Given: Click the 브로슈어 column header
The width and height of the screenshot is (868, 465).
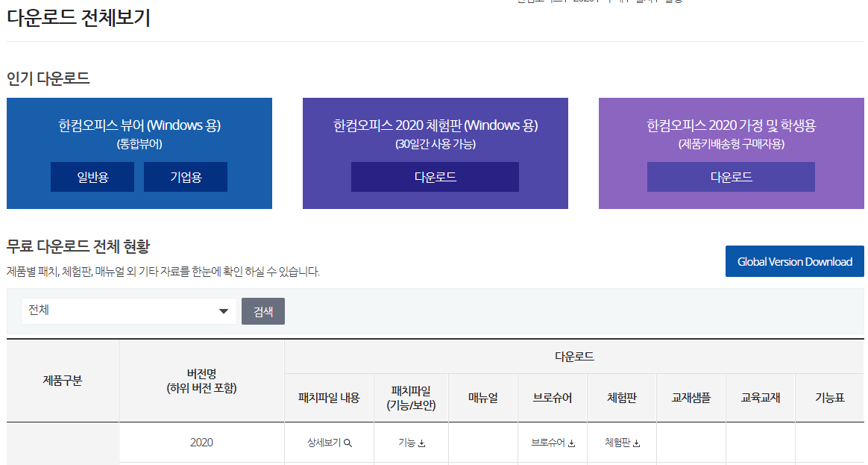Looking at the screenshot, I should [x=553, y=398].
